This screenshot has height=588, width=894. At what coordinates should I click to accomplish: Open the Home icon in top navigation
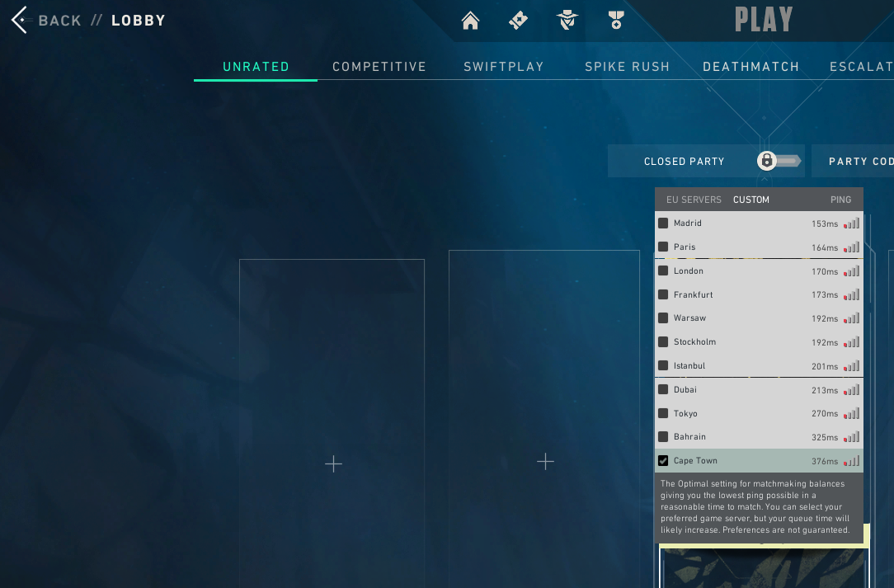[x=470, y=21]
